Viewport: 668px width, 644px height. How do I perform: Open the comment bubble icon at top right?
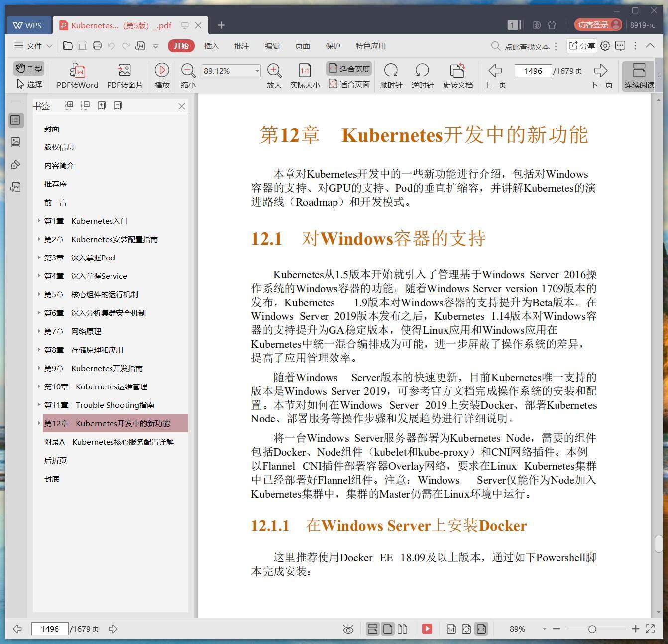620,46
